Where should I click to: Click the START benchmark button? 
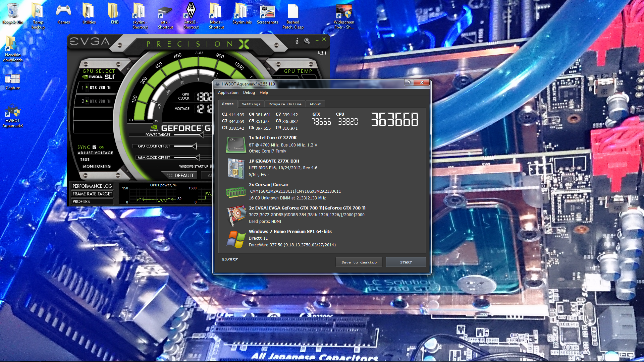point(406,262)
